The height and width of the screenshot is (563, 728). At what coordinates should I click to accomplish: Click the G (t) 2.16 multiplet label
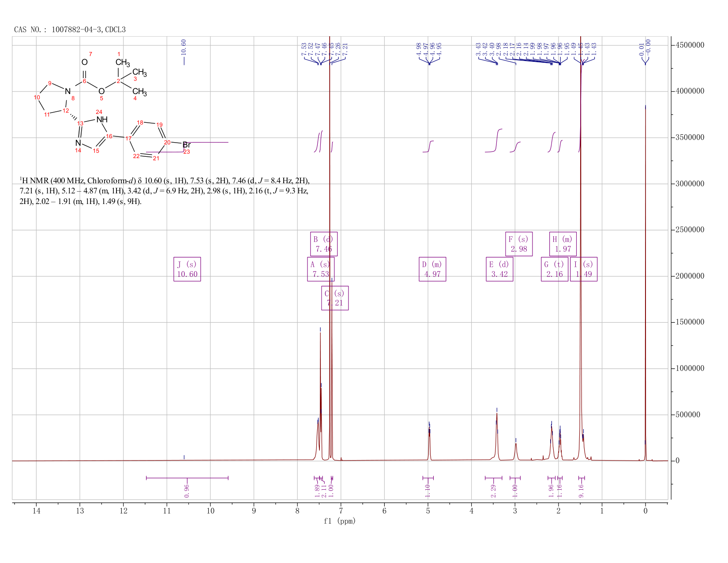(x=555, y=269)
